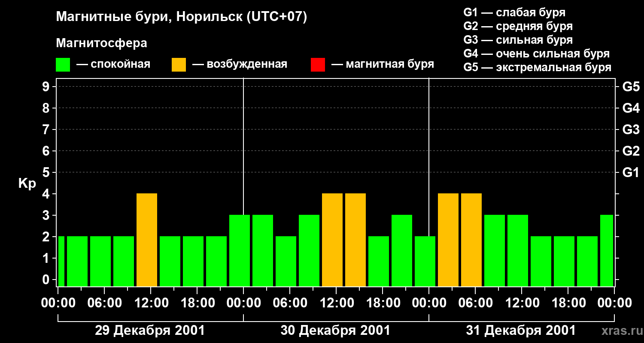Click the 7 value on the Kp axis
This screenshot has width=644, height=343.
pyautogui.click(x=47, y=129)
